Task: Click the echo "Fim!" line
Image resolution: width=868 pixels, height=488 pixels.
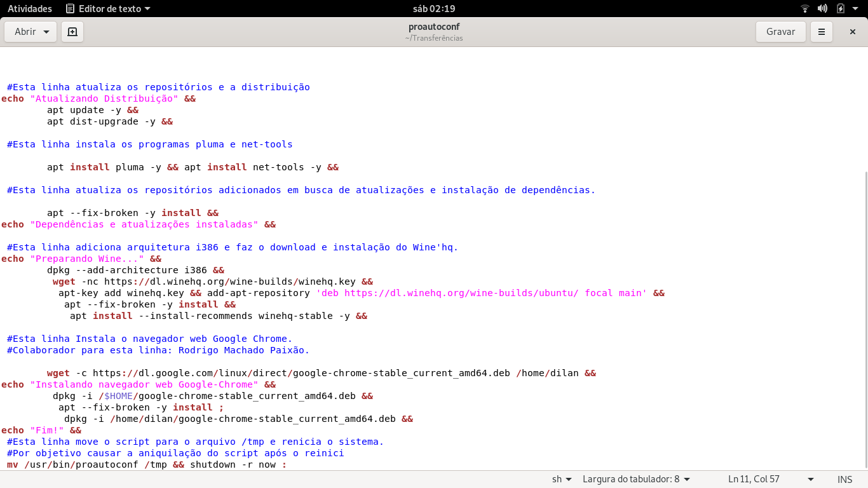Action: click(x=41, y=430)
